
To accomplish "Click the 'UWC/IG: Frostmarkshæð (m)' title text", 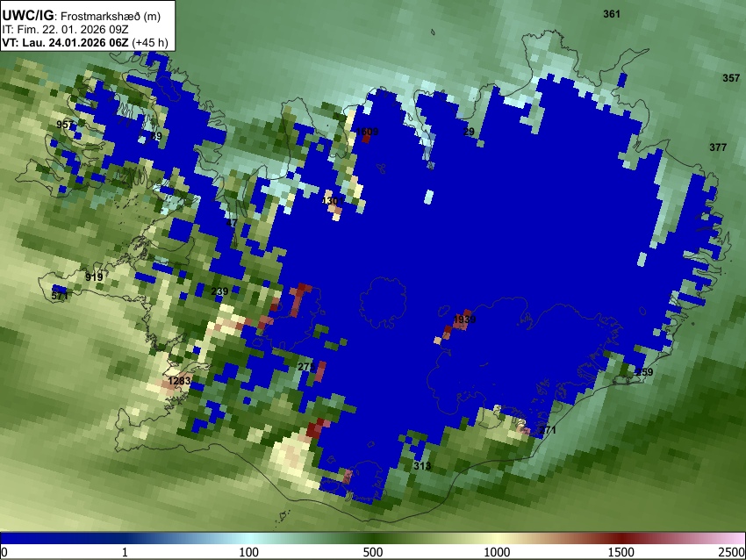I will [82, 16].
